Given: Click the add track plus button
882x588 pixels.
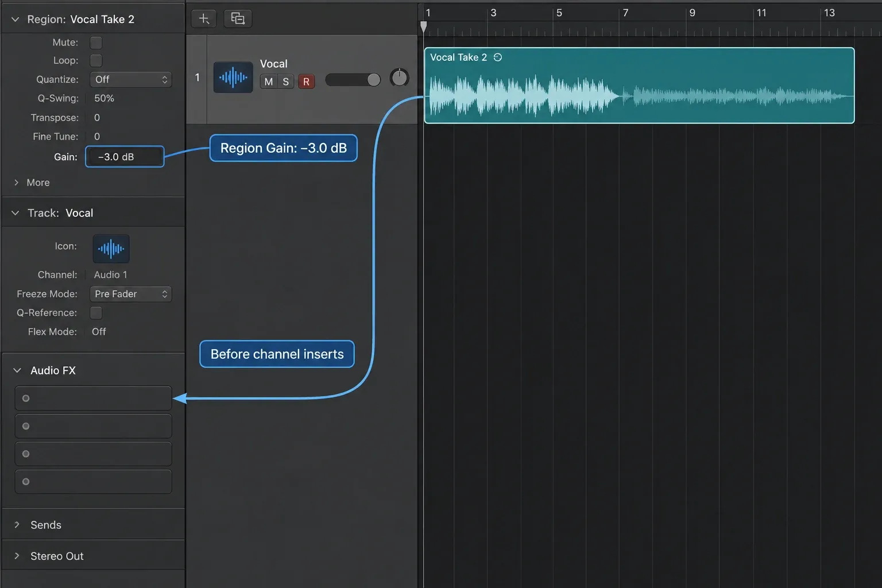Looking at the screenshot, I should (204, 18).
